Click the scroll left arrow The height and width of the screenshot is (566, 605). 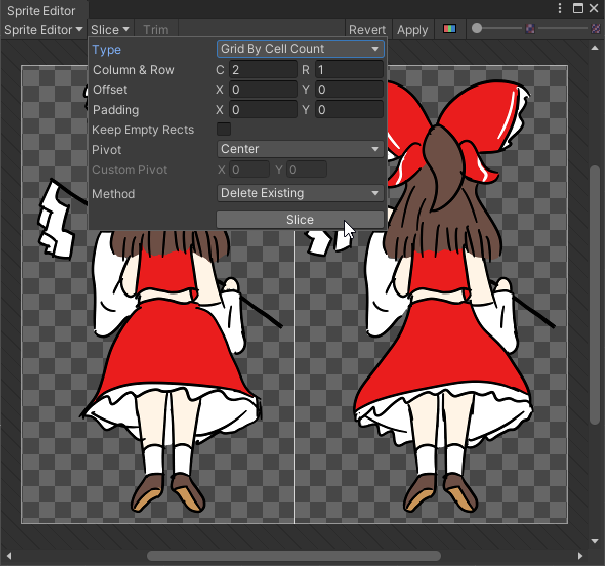point(8,556)
